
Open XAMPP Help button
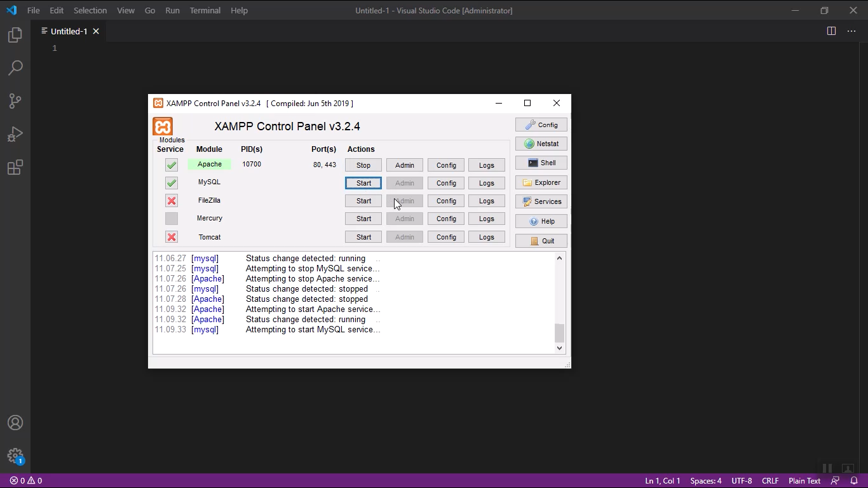tap(541, 221)
